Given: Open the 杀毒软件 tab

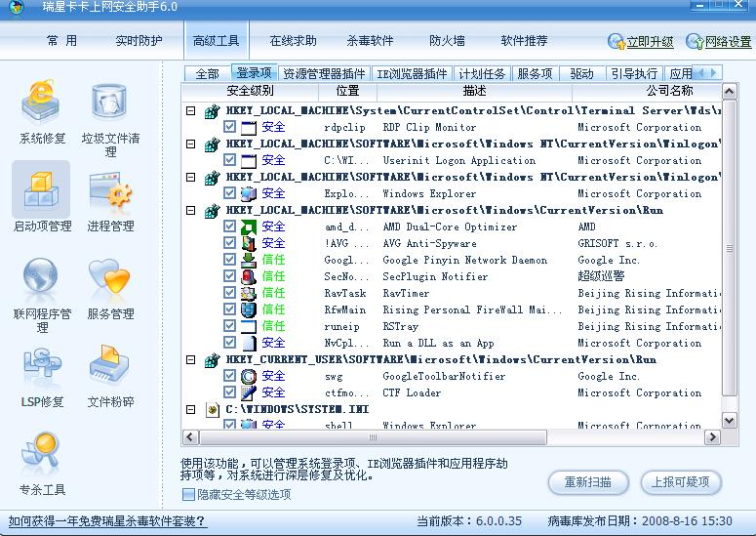Looking at the screenshot, I should (371, 41).
